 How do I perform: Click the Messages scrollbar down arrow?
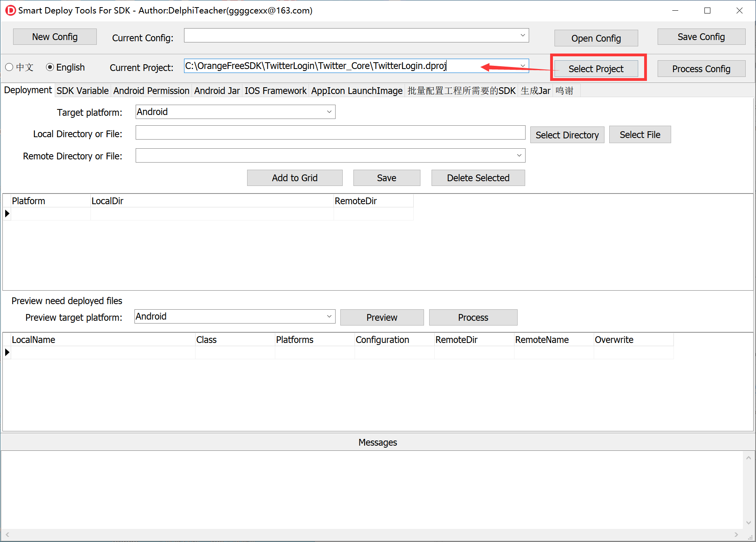coord(748,523)
